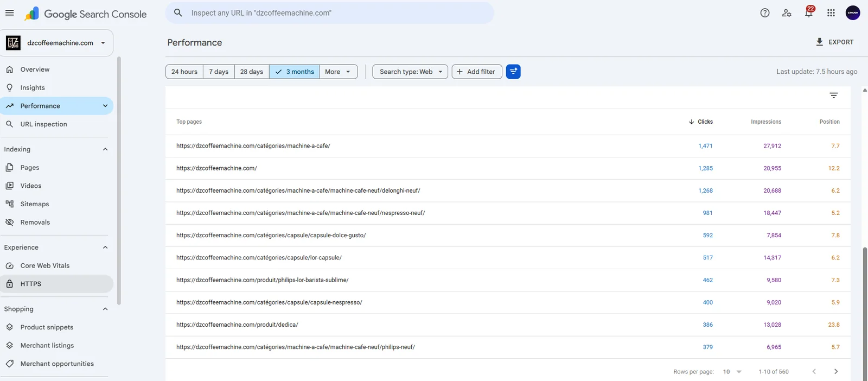
Task: Open the philips-lor-barista-sublime product row
Action: pos(508,280)
